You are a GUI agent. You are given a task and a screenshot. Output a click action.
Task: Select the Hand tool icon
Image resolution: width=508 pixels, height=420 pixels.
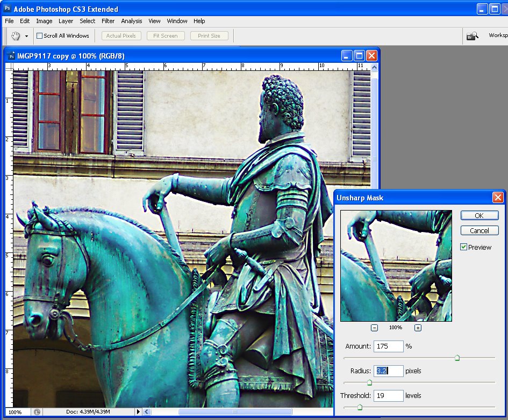pos(16,36)
